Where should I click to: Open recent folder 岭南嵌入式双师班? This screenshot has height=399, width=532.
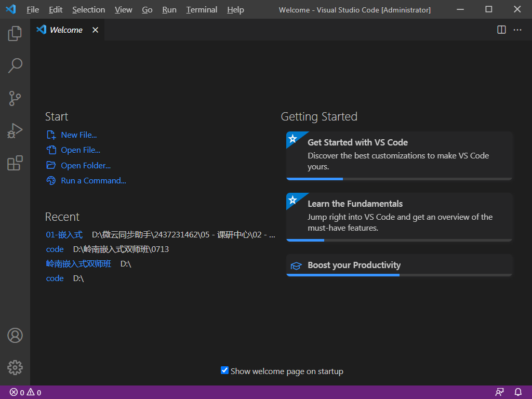78,263
